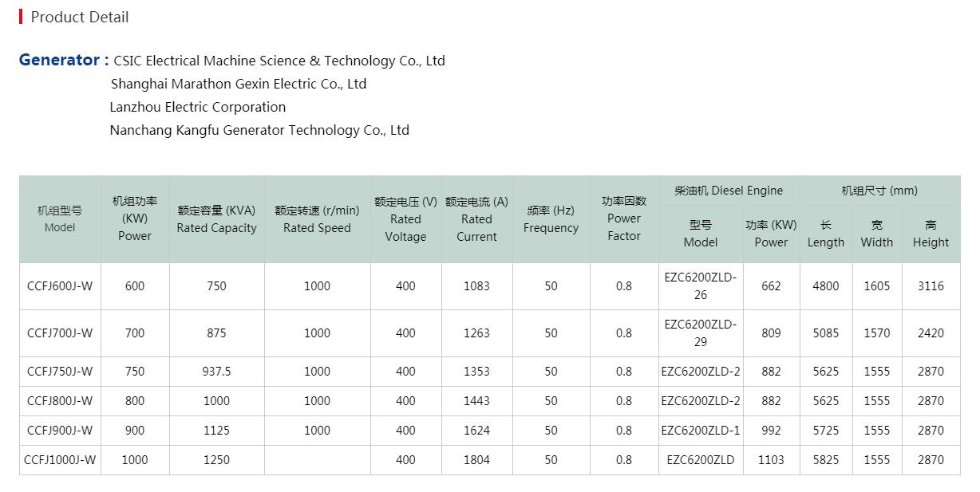980x492 pixels.
Task: Click the Rated Capacity (KVA) column header
Action: click(216, 219)
